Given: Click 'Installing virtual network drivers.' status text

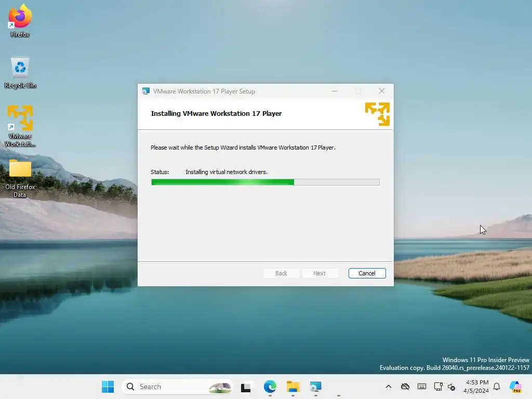Looking at the screenshot, I should pos(227,172).
